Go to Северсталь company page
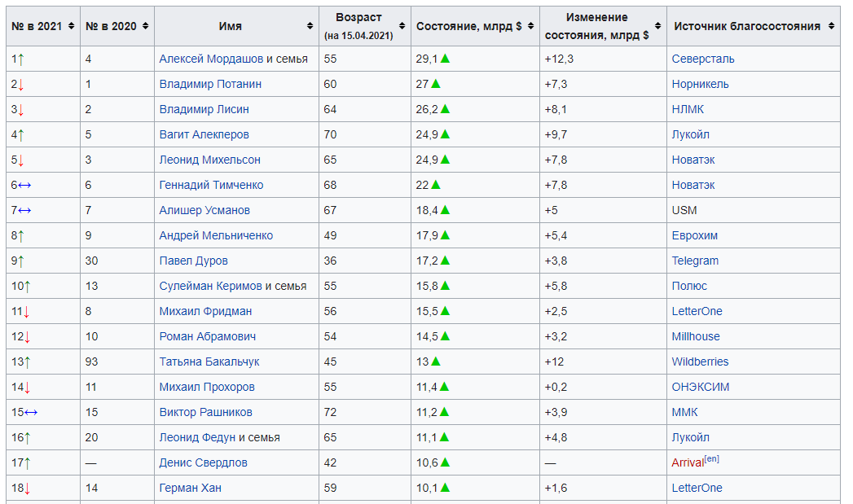 click(x=702, y=59)
